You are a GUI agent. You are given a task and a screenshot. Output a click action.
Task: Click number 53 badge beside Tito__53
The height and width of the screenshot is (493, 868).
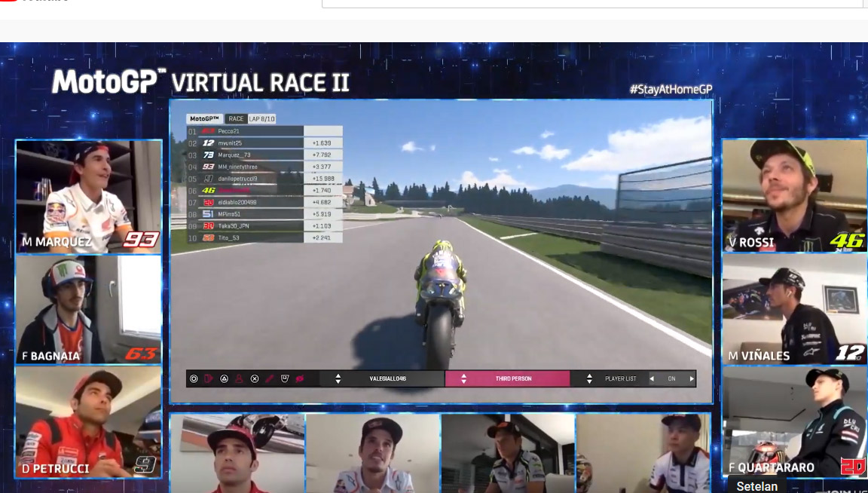[208, 237]
